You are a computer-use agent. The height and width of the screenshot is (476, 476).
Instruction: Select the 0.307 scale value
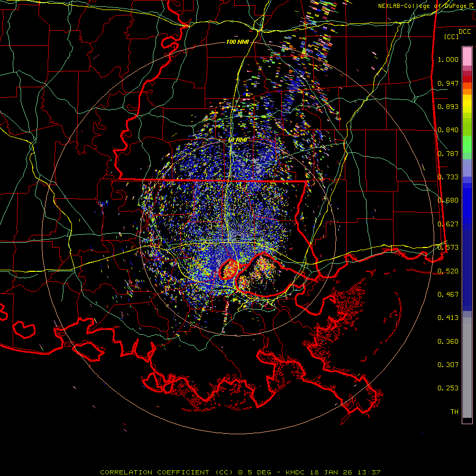tap(448, 365)
